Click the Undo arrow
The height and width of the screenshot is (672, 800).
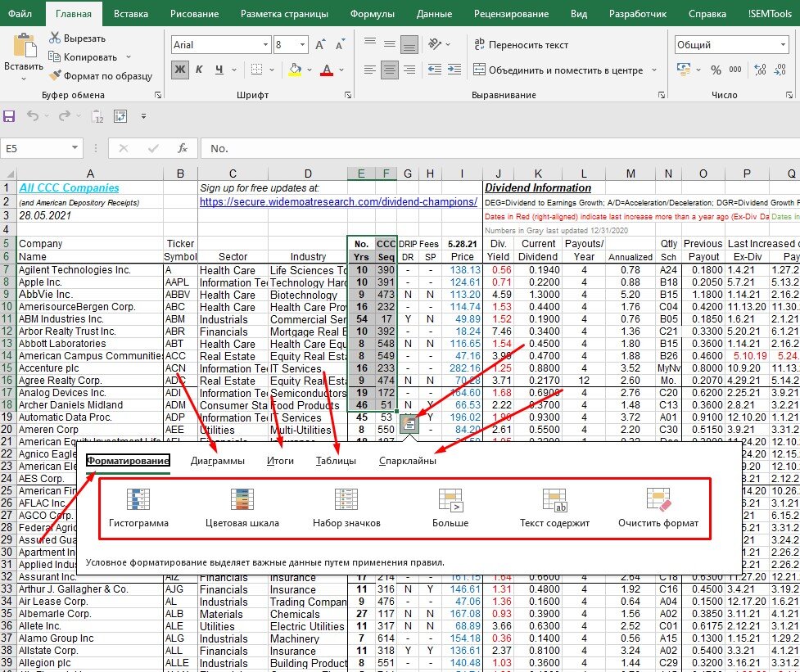33,116
